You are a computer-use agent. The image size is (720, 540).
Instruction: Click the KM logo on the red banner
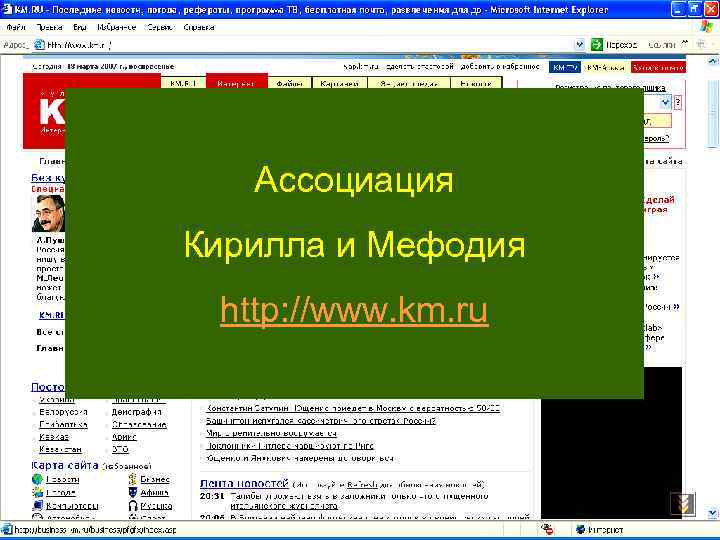tap(52, 112)
